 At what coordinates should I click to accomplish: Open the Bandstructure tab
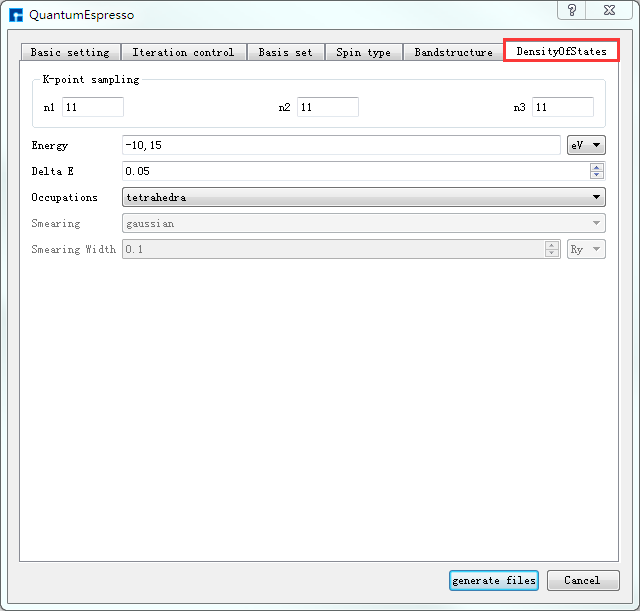click(453, 52)
